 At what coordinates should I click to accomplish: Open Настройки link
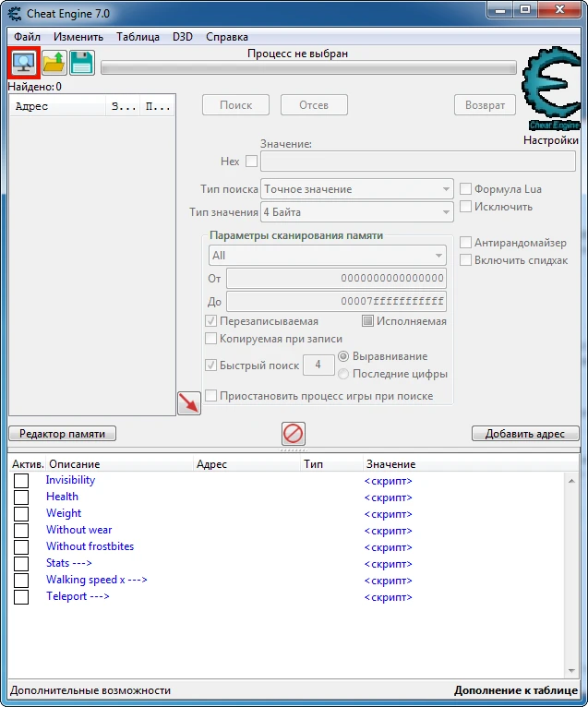550,140
